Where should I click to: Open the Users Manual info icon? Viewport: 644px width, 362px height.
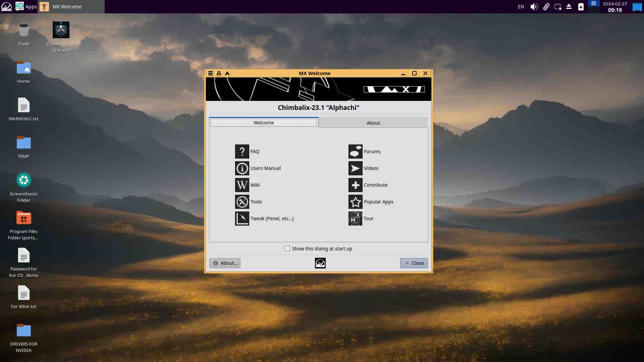point(242,168)
